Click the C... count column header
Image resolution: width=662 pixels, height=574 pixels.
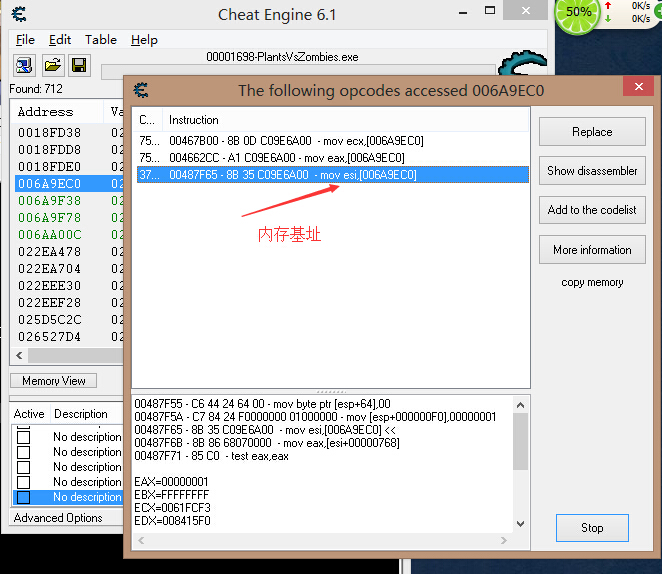pos(147,120)
